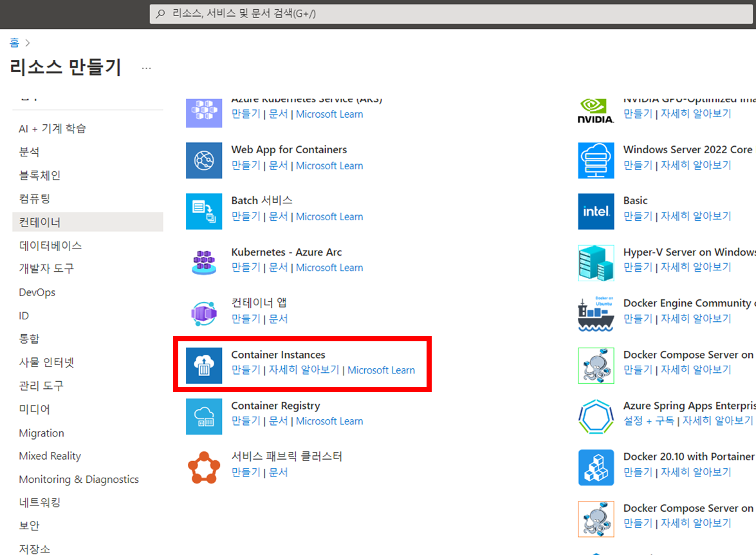Select 사물 인터넷 category

coord(88,362)
